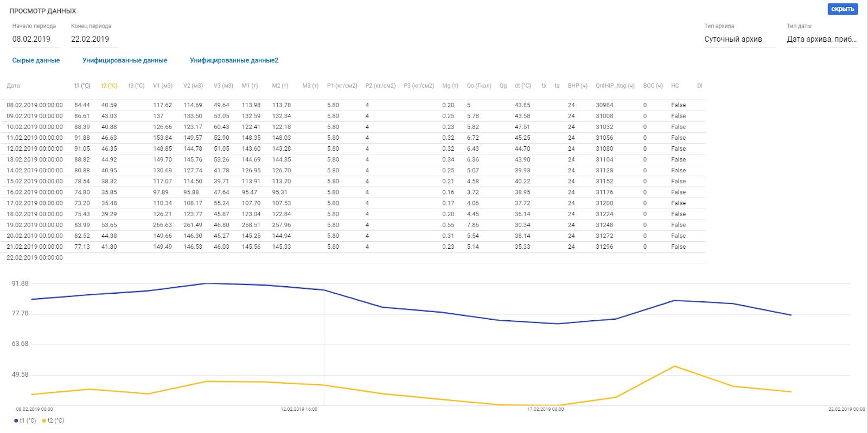Click the yellow t2 (°C) legend marker

[x=44, y=421]
